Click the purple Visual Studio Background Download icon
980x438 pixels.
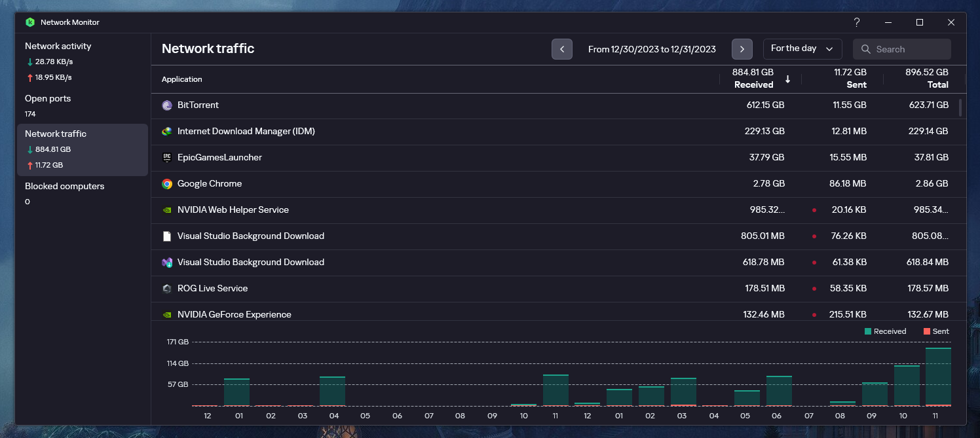coord(167,263)
